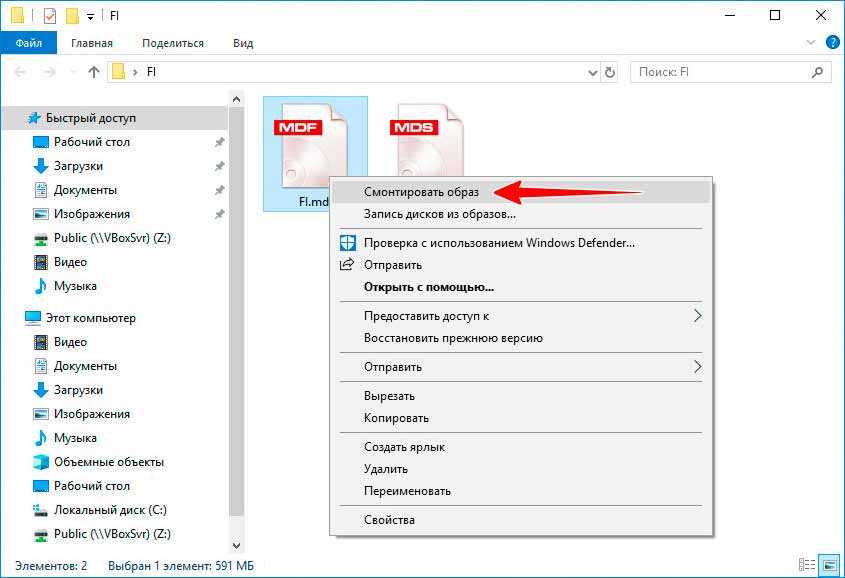
Task: Click Копировать in the context menu
Action: click(396, 418)
